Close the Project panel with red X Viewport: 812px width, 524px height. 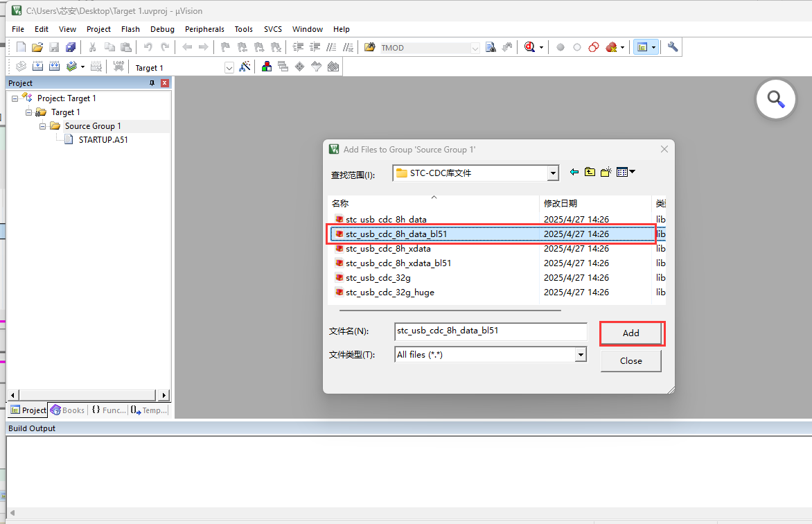click(x=165, y=83)
